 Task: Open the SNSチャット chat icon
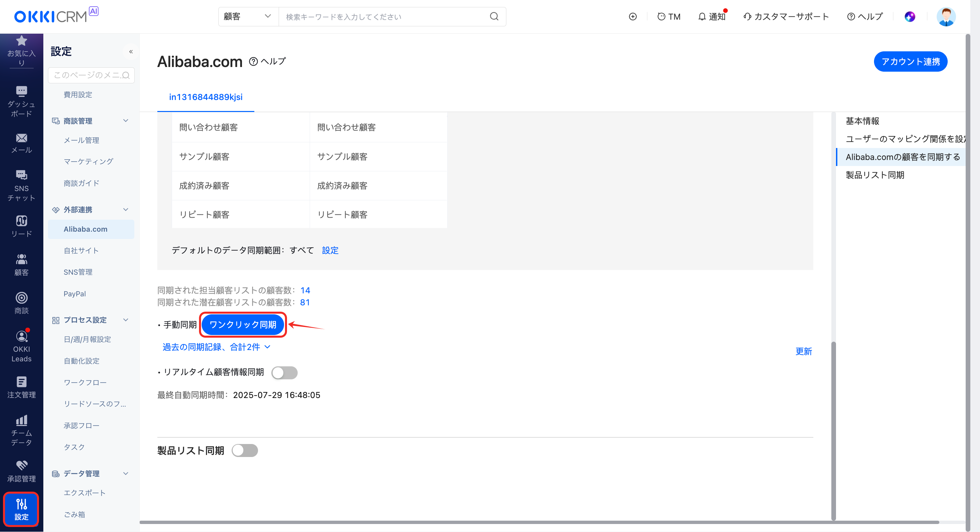[21, 175]
